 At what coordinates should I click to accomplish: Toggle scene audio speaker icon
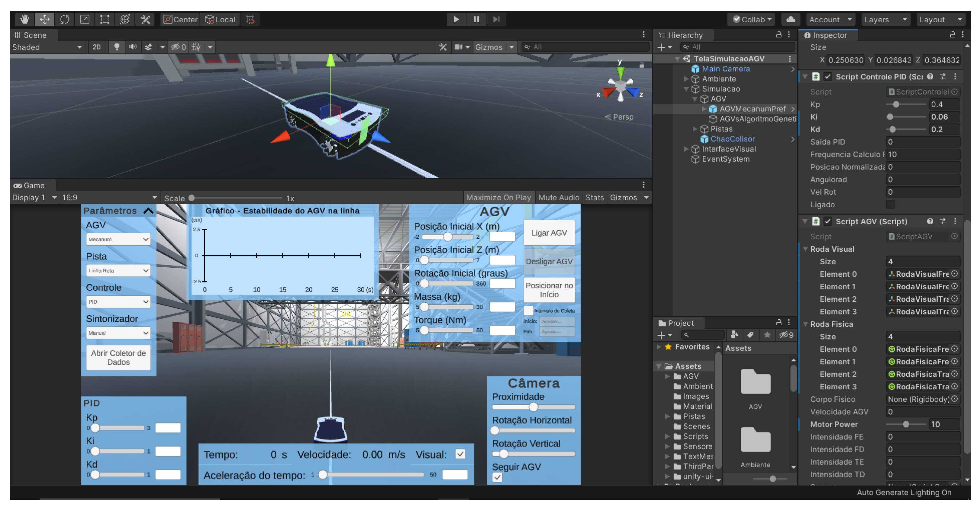(133, 47)
